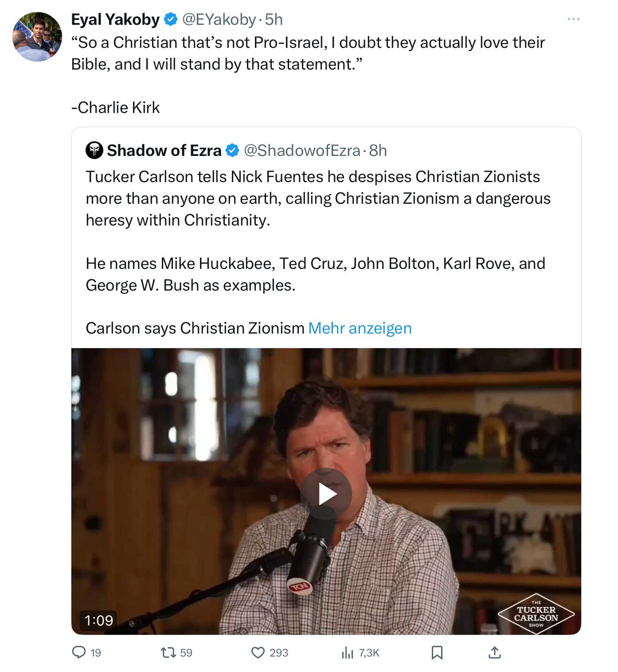The width and height of the screenshot is (618, 672).
Task: Click the share upload icon
Action: point(494,652)
